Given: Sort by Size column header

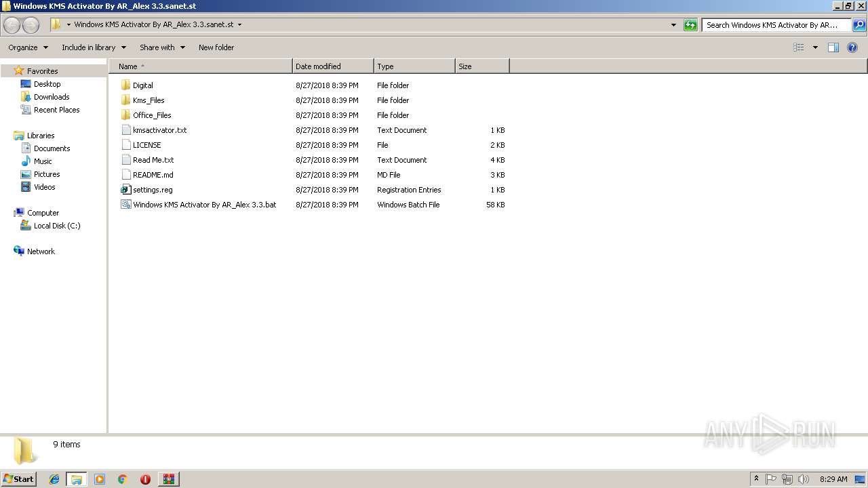Looking at the screenshot, I should pos(482,66).
